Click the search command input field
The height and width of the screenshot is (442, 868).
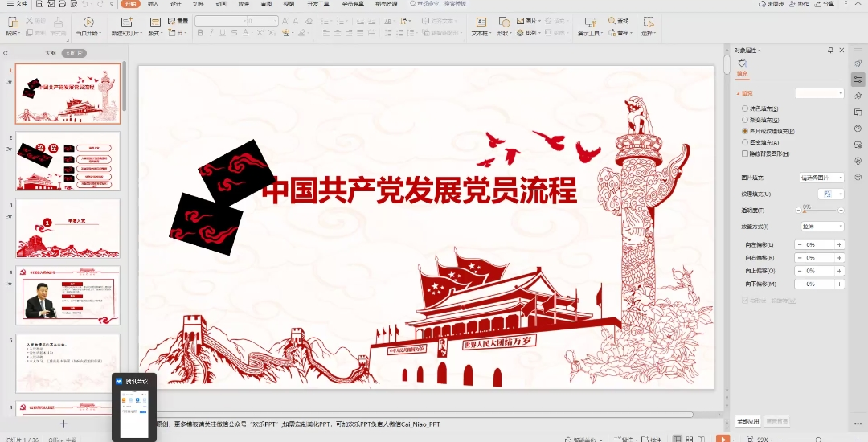(x=440, y=4)
